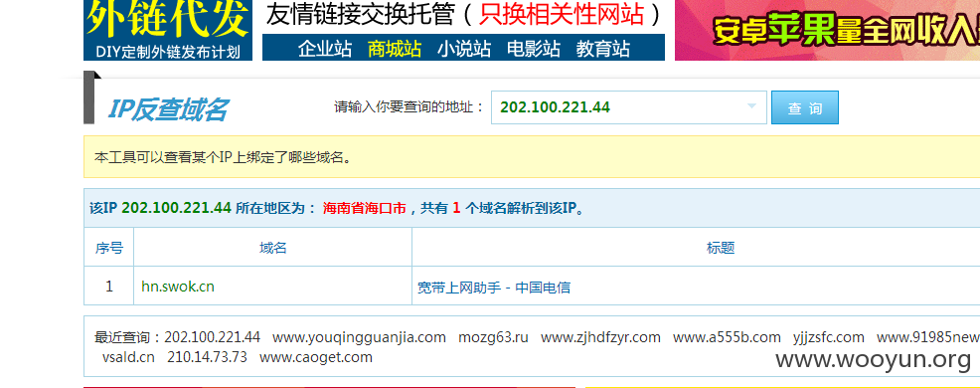Click recent query www.a555b.com

click(x=727, y=337)
